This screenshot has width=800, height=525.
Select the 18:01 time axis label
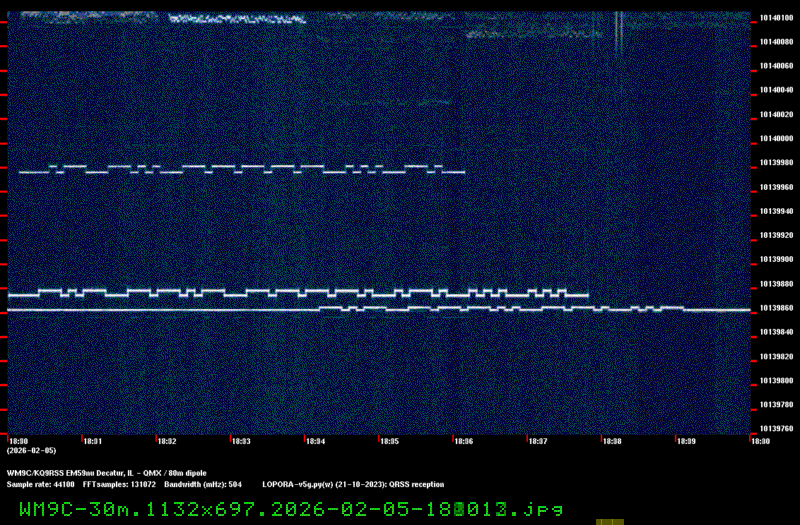[92, 441]
